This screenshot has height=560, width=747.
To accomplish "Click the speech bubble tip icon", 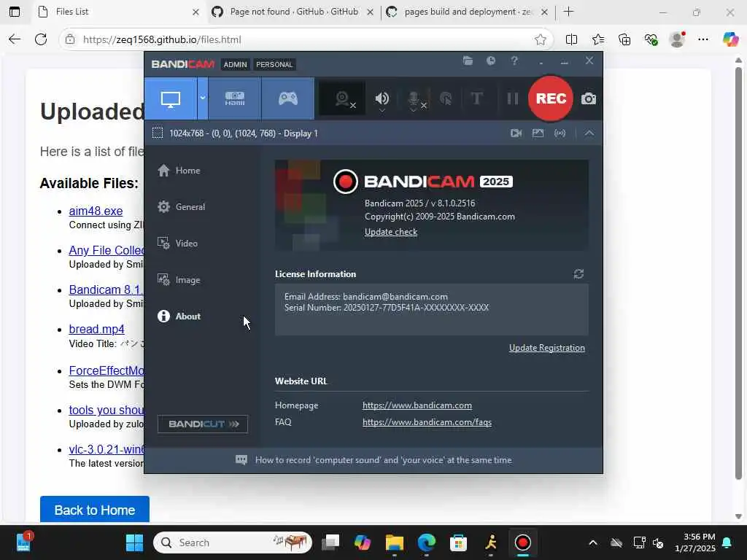I will coord(241,460).
